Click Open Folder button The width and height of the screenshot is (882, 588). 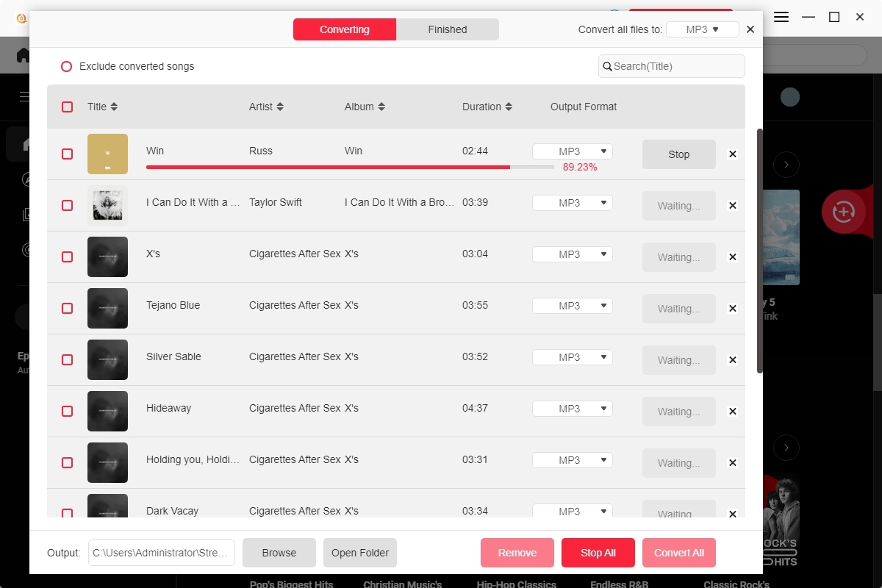360,553
